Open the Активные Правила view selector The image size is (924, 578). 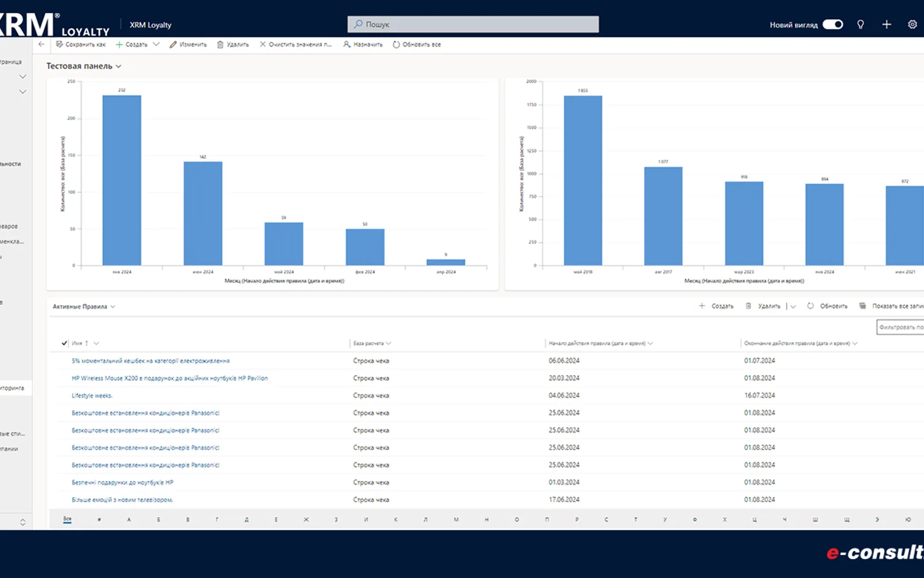(x=84, y=306)
